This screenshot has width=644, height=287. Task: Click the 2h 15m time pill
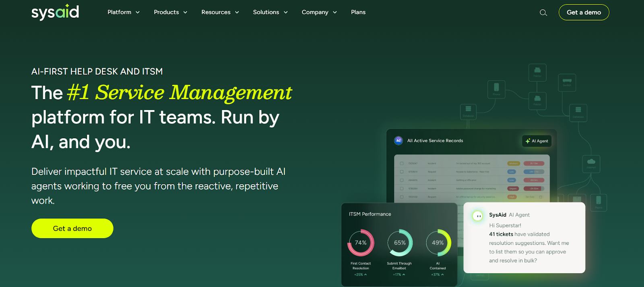534,163
